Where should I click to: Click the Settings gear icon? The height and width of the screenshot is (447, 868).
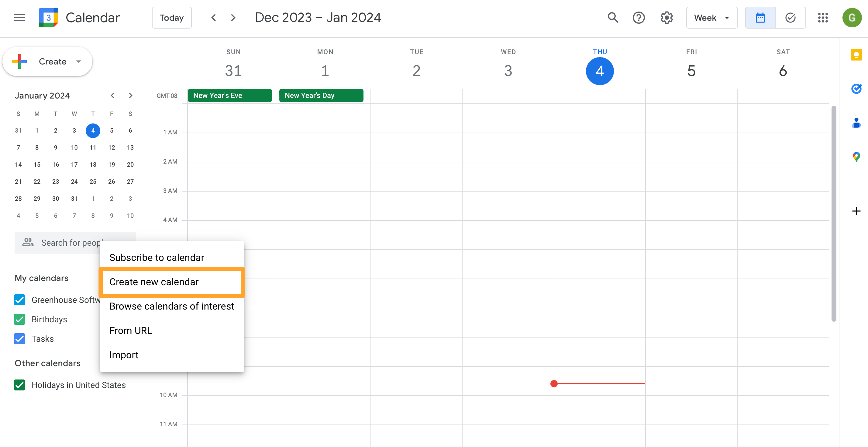coord(666,17)
